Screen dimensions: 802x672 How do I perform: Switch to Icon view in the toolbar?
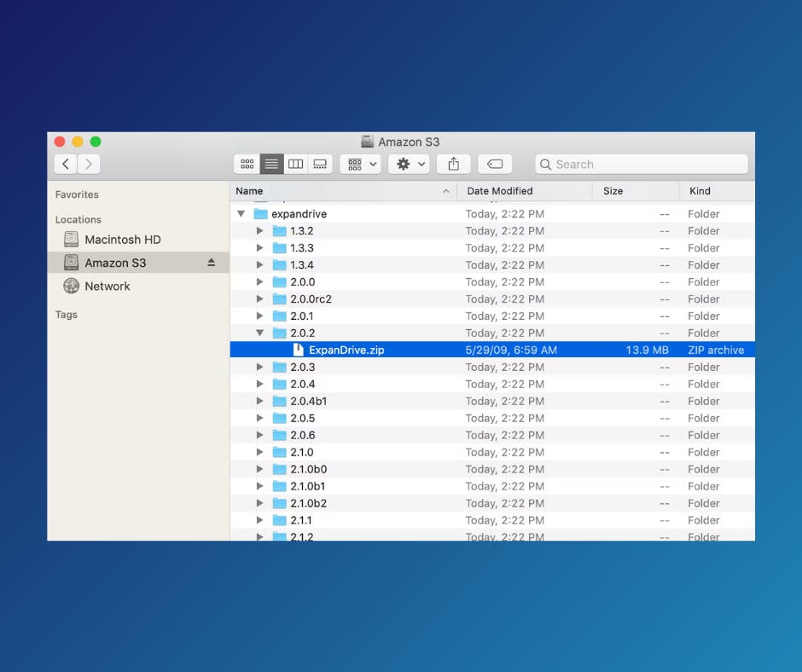tap(247, 164)
